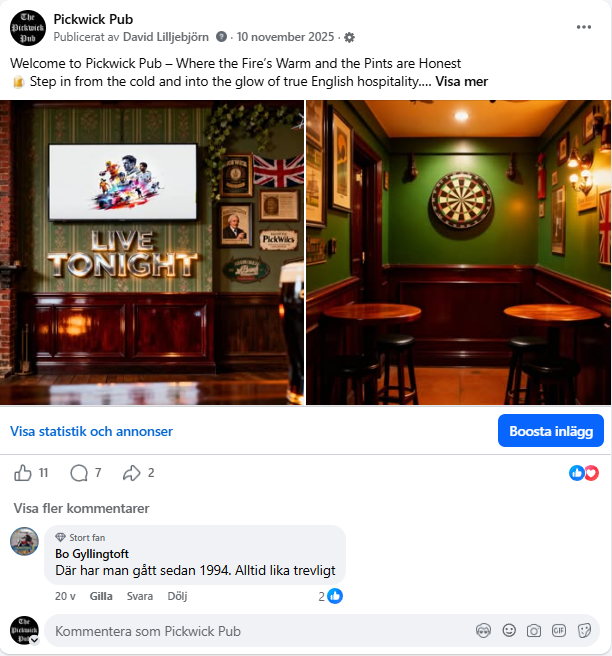This screenshot has height=656, width=612.
Task: Open comments via speech bubble icon
Action: click(x=79, y=473)
